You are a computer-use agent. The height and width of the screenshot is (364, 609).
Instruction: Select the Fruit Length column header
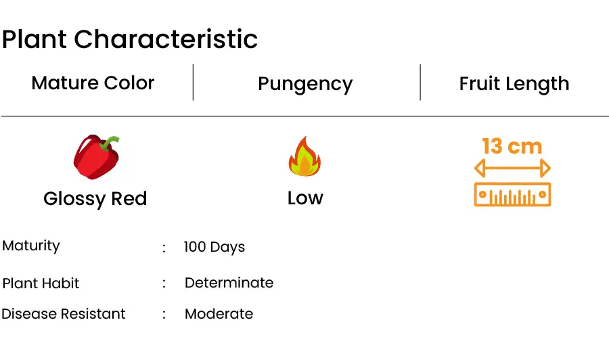coord(514,84)
